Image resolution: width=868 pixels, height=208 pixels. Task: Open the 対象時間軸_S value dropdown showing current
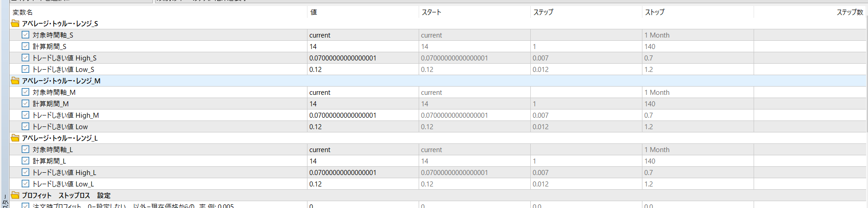point(363,35)
